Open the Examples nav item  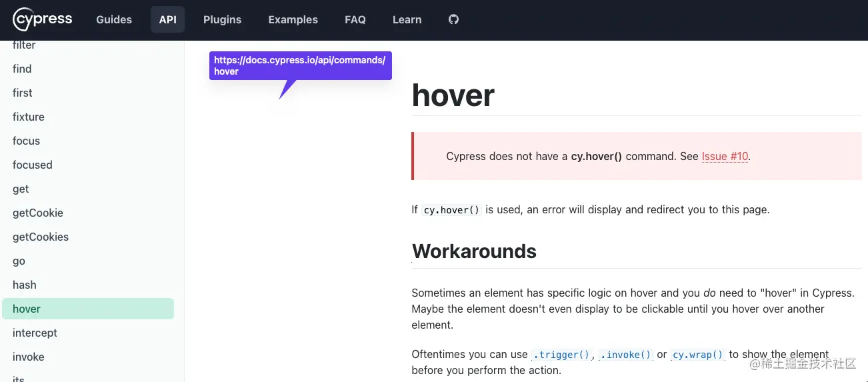click(x=293, y=19)
